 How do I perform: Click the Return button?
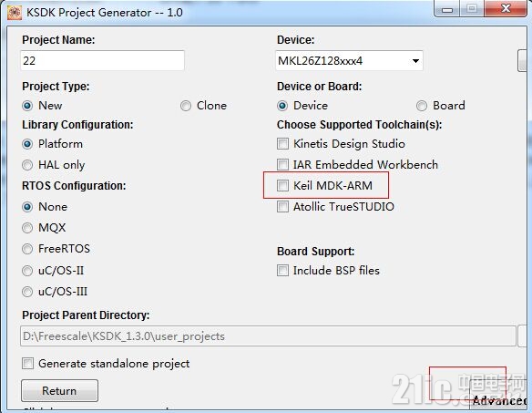[x=60, y=391]
